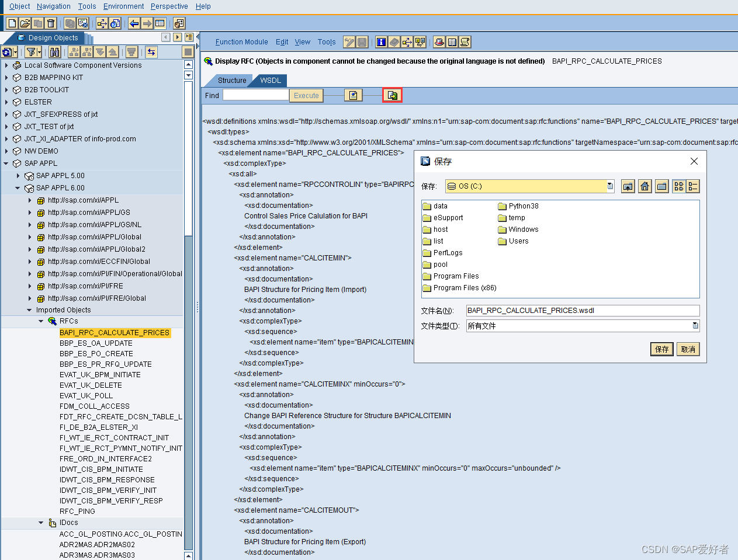
Task: Click inside the Find input field
Action: pyautogui.click(x=255, y=95)
